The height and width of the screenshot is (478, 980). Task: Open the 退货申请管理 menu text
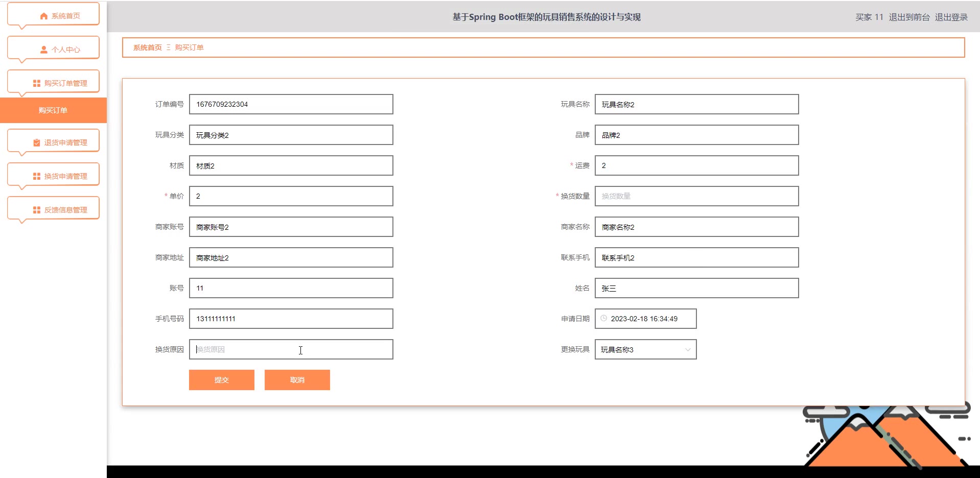pos(66,143)
